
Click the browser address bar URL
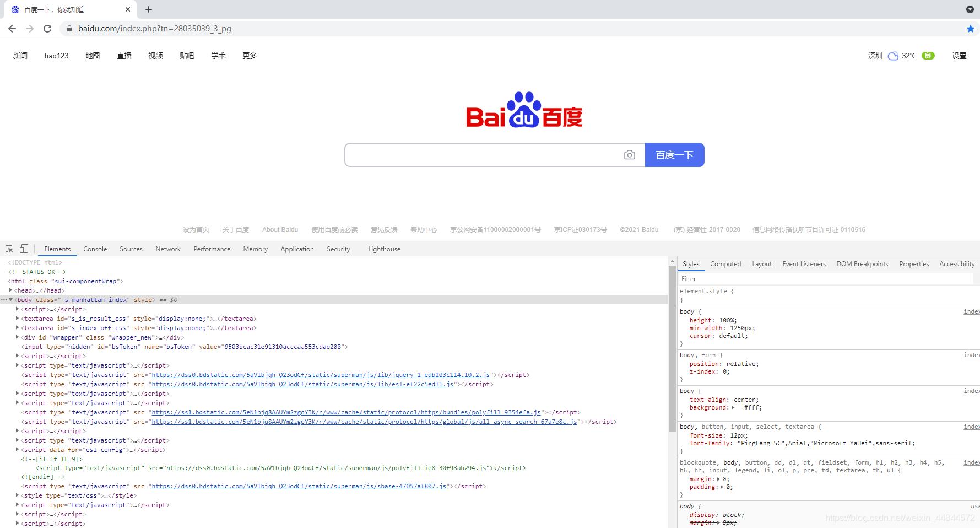point(155,29)
